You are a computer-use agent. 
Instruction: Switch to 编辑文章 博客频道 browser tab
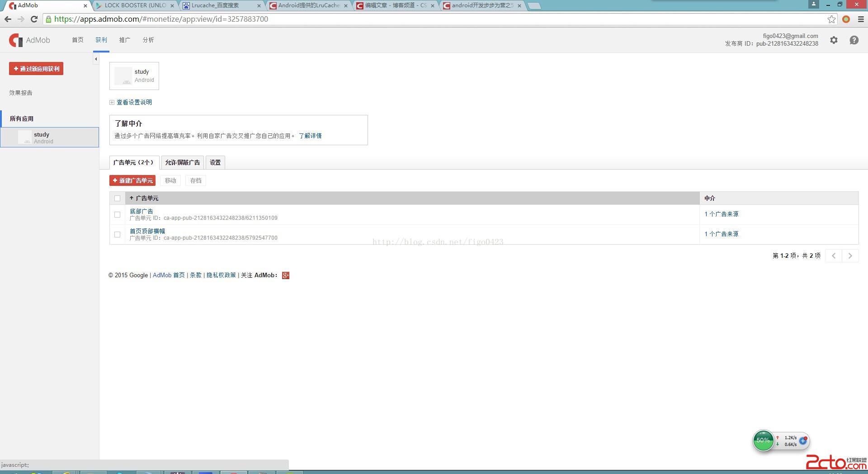point(395,5)
